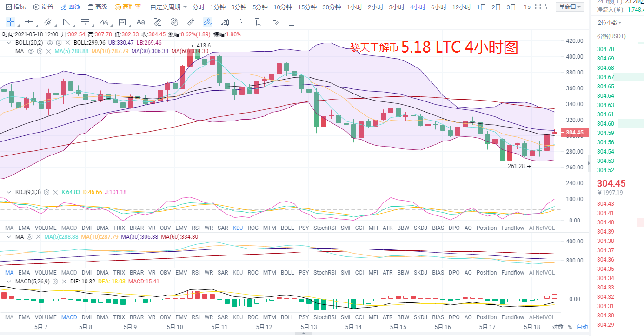This screenshot has width=644, height=336.
Task: Select the highlighted brush drawing tool
Action: click(208, 22)
